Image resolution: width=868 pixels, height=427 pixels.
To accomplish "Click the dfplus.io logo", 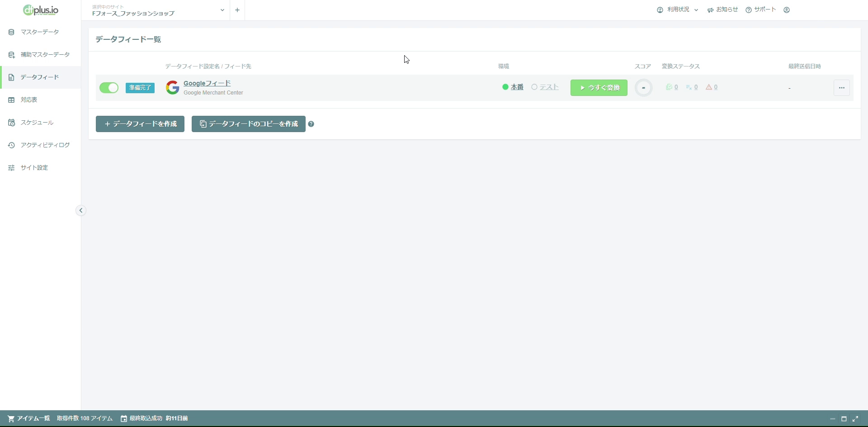I will [41, 10].
